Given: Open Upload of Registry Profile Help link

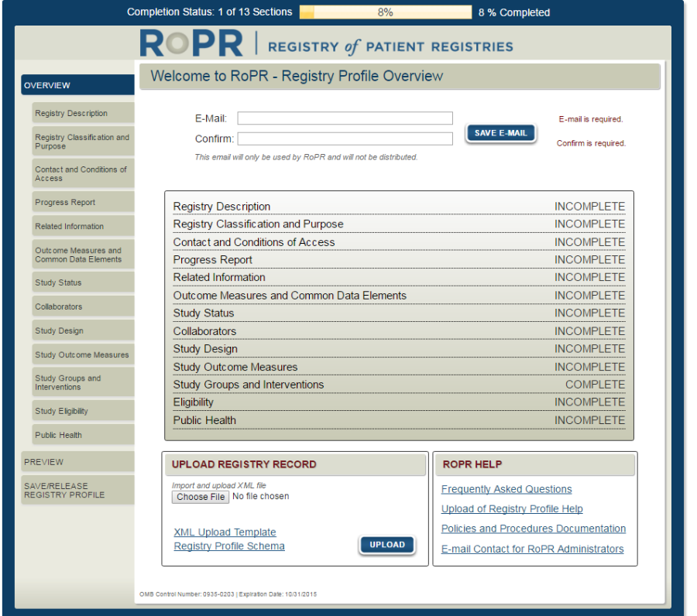Looking at the screenshot, I should 512,508.
